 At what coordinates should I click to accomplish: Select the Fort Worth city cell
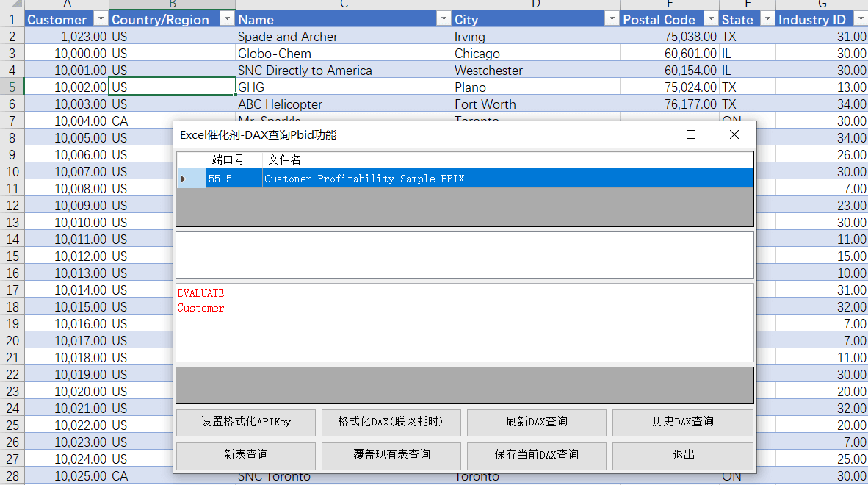click(x=536, y=104)
